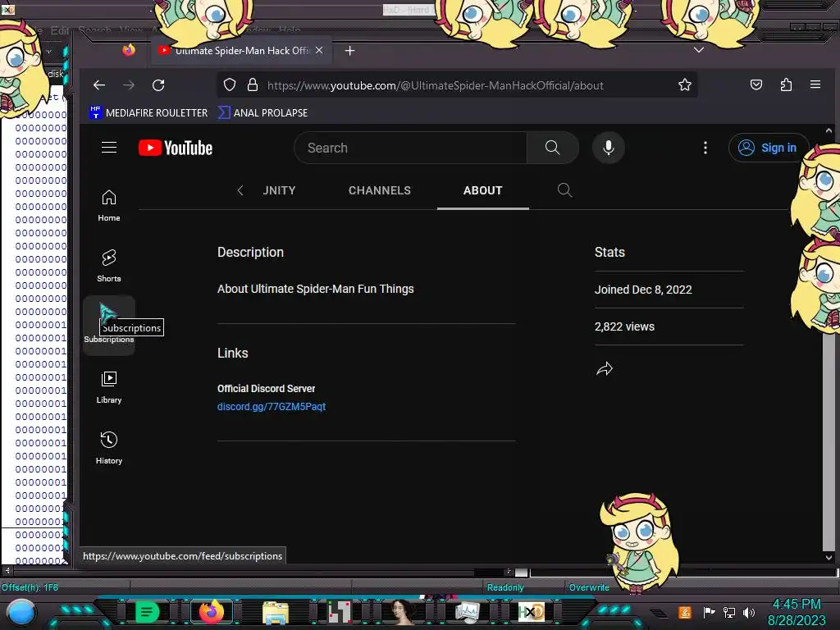Viewport: 840px width, 630px height.
Task: Open History in the sidebar
Action: click(109, 448)
